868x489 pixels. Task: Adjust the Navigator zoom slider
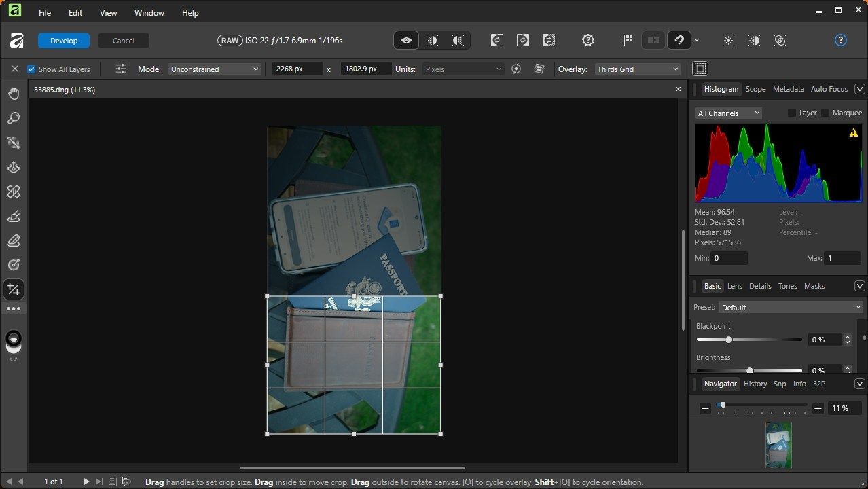[761, 406]
